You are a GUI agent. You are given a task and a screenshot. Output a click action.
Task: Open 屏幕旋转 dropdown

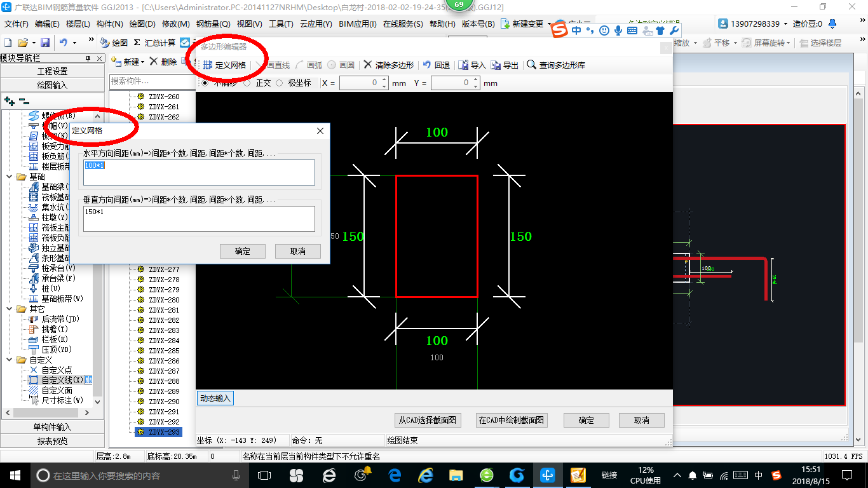789,43
